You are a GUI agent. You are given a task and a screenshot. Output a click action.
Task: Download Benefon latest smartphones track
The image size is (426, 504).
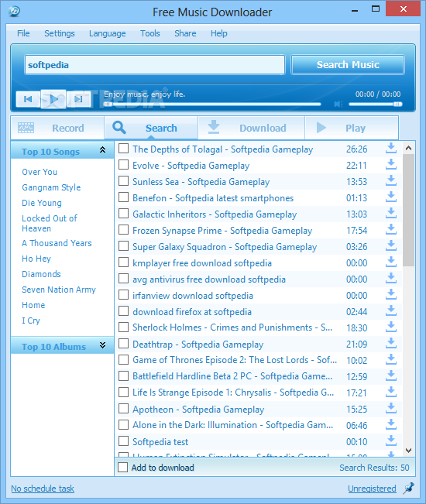tap(391, 197)
